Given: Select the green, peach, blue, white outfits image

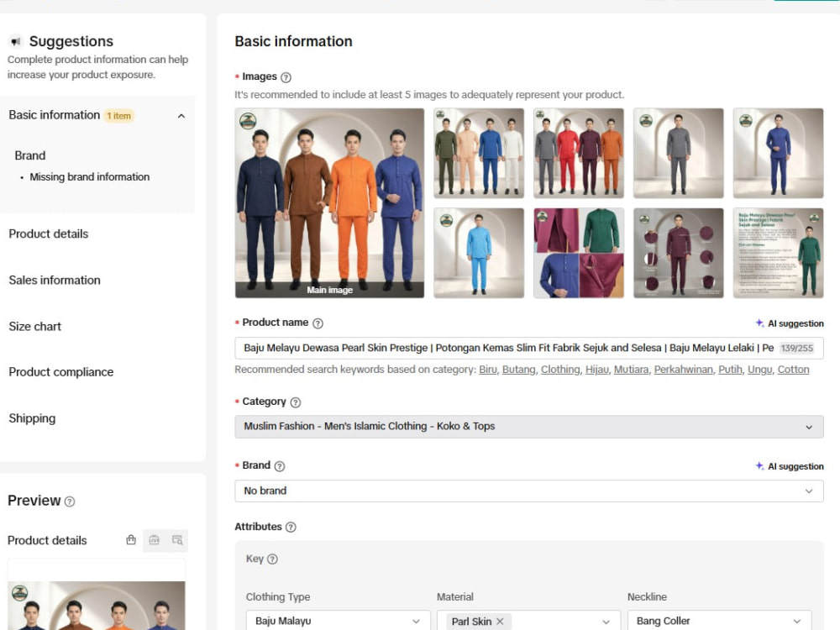Looking at the screenshot, I should pyautogui.click(x=479, y=153).
